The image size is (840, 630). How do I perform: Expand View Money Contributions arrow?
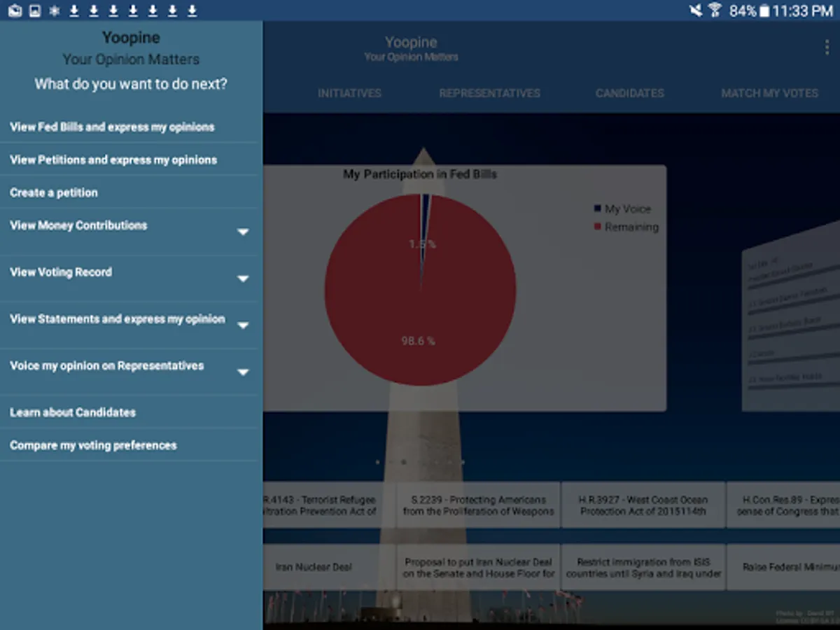(x=243, y=232)
